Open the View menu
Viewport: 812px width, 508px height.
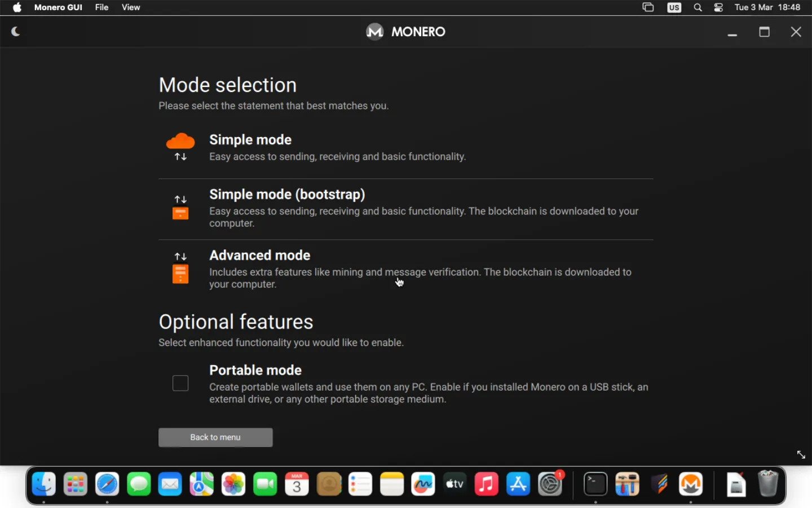pos(131,7)
